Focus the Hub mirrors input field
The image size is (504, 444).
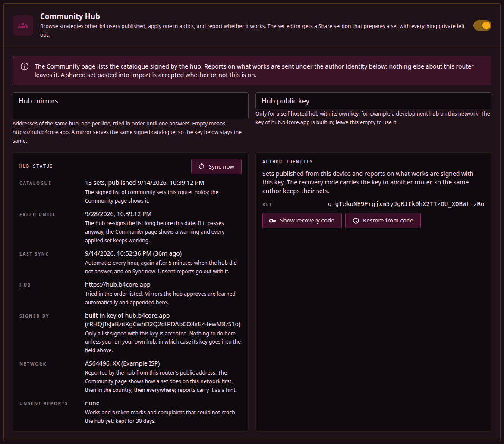130,106
